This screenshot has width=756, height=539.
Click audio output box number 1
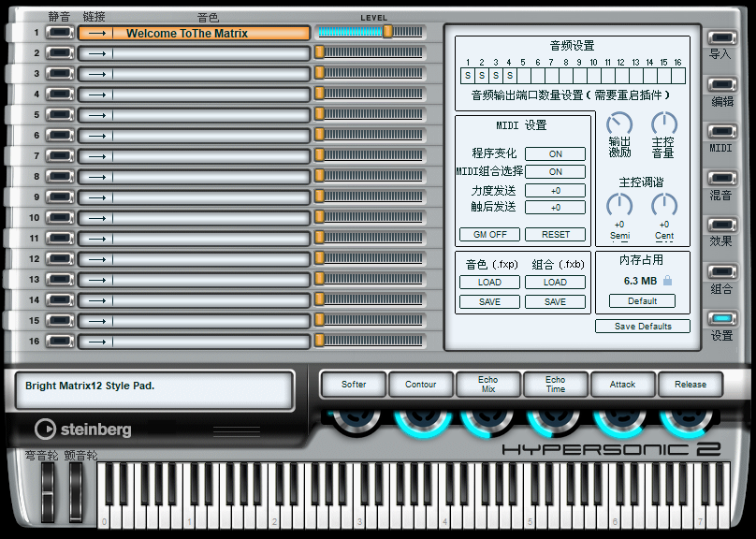(x=468, y=76)
